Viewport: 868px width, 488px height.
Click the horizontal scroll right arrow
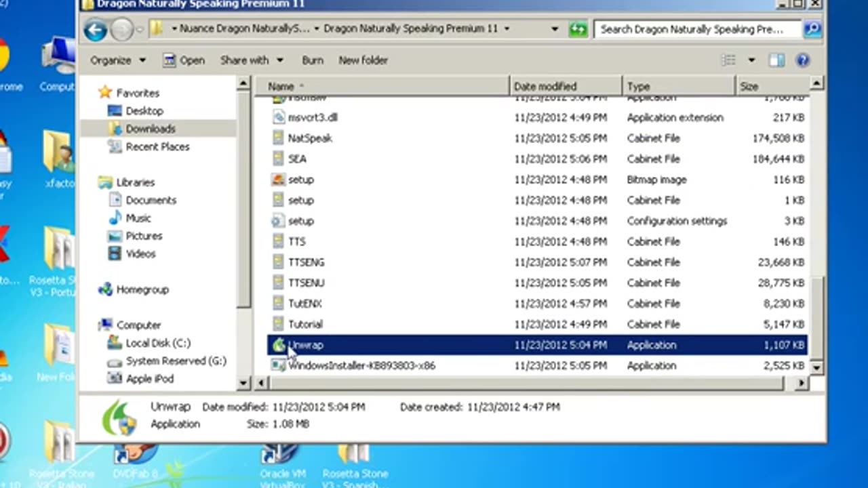tap(802, 383)
